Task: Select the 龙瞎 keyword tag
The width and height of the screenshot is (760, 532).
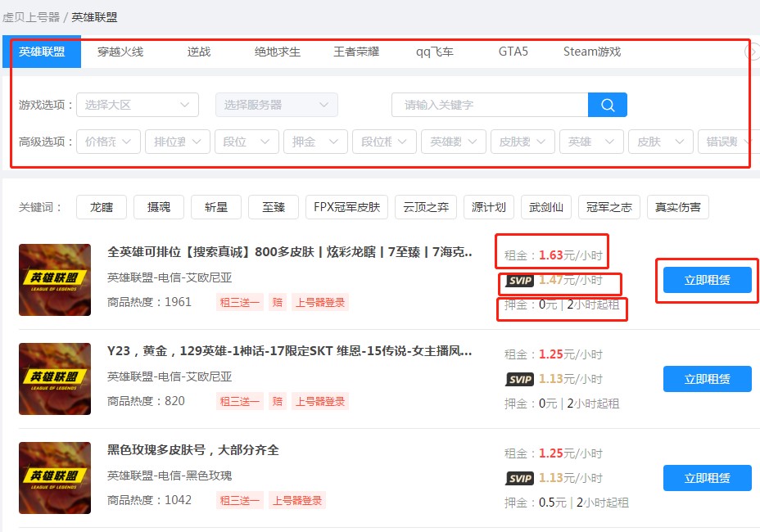Action: pyautogui.click(x=102, y=207)
